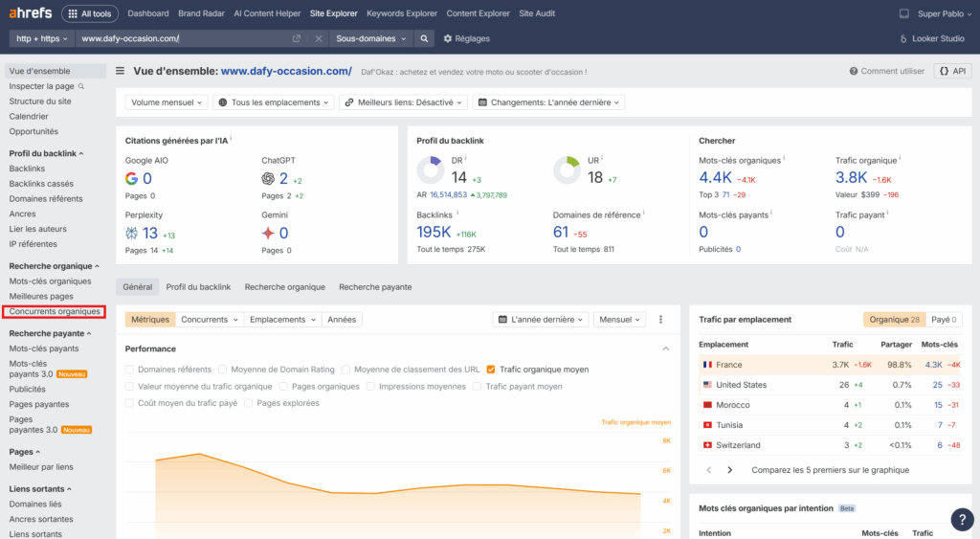Click the link icon in Meilleurs liens filter
980x539 pixels.
(349, 102)
